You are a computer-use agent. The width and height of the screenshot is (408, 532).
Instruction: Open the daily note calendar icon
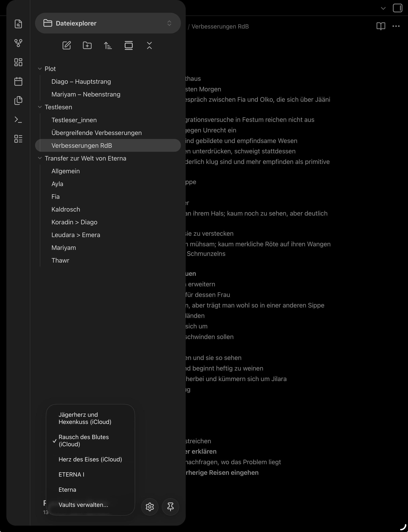click(x=18, y=81)
